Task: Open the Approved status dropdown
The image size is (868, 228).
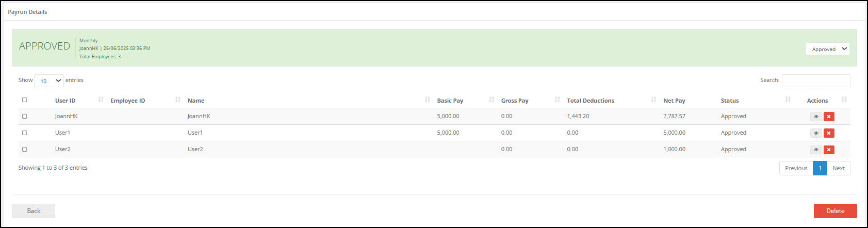Action: 828,49
